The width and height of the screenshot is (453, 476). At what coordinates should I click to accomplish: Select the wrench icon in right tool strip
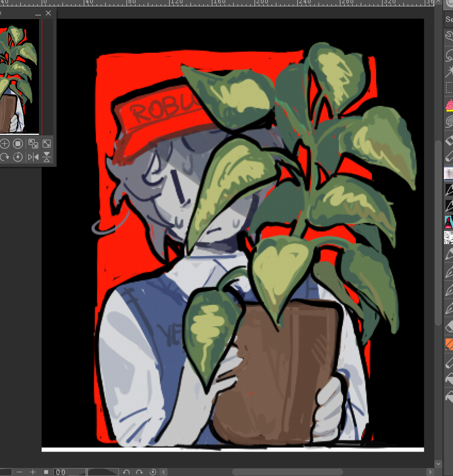pos(449,37)
